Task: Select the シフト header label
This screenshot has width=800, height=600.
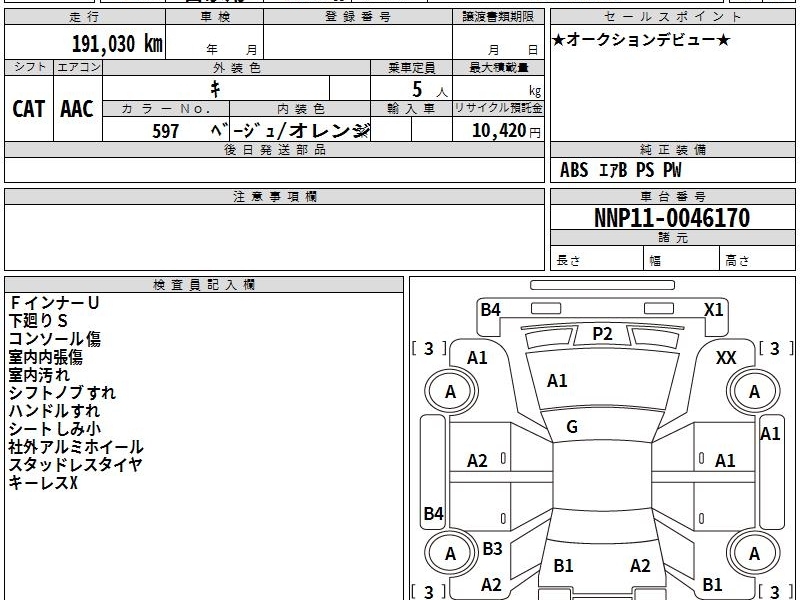Action: (29, 67)
